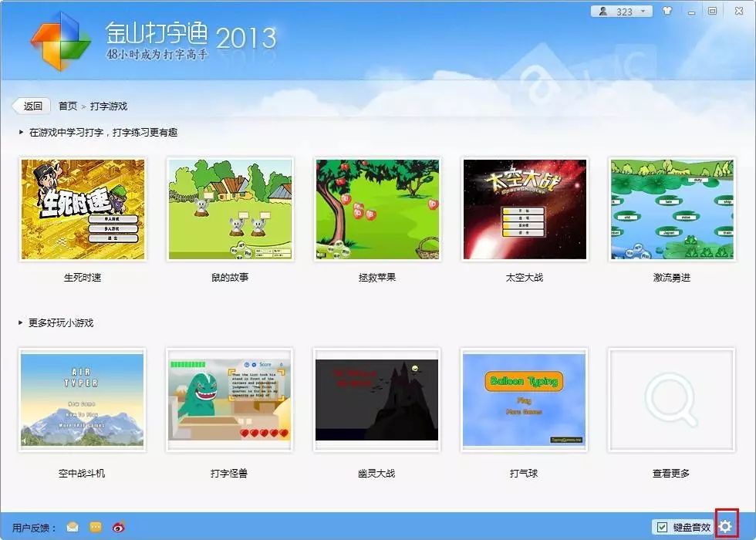The height and width of the screenshot is (540, 756).
Task: Click the user avatar icon beside 323
Action: pyautogui.click(x=603, y=11)
